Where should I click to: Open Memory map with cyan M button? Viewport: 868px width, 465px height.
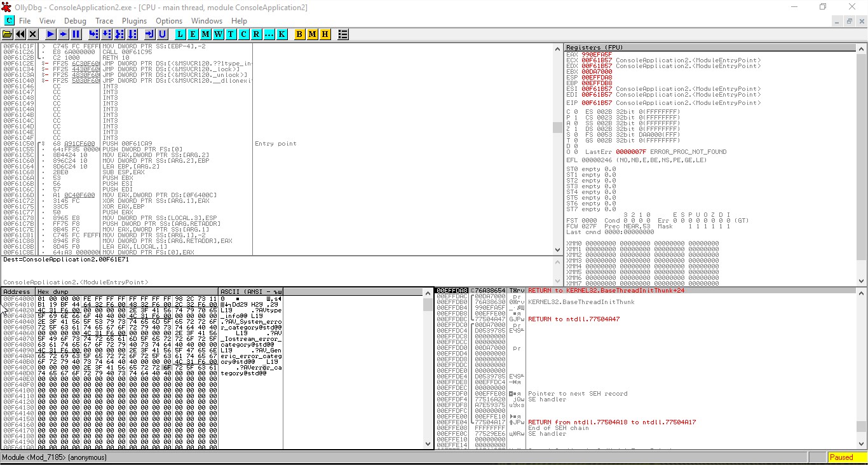205,34
